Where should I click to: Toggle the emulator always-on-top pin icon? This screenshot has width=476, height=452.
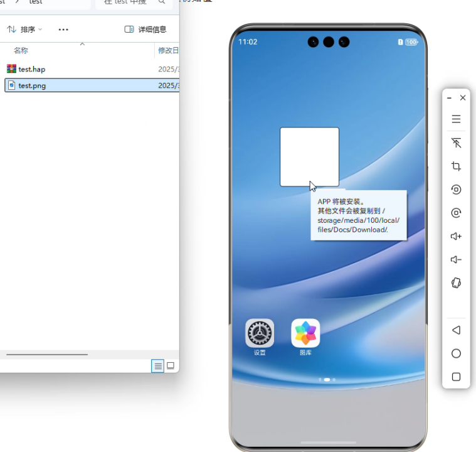(x=456, y=143)
